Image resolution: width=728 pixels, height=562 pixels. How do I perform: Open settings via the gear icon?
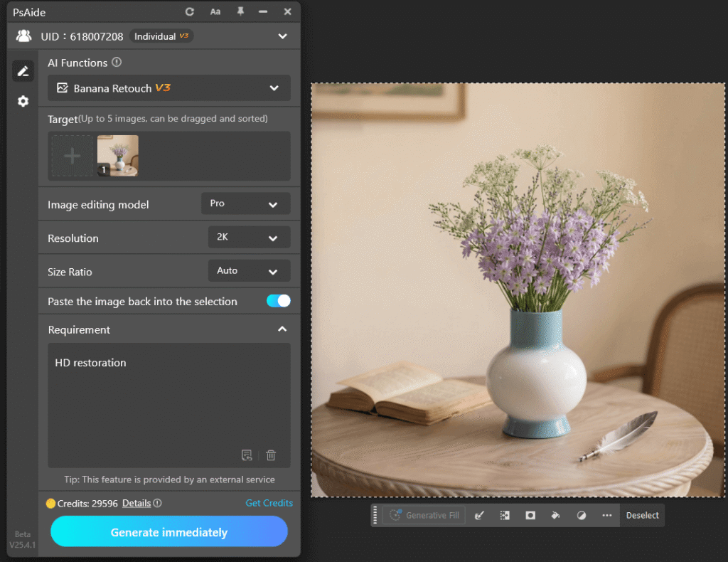[22, 101]
